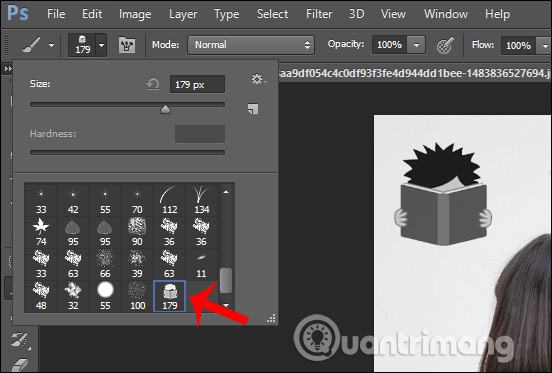
Task: Open the Edit menu
Action: pos(92,14)
